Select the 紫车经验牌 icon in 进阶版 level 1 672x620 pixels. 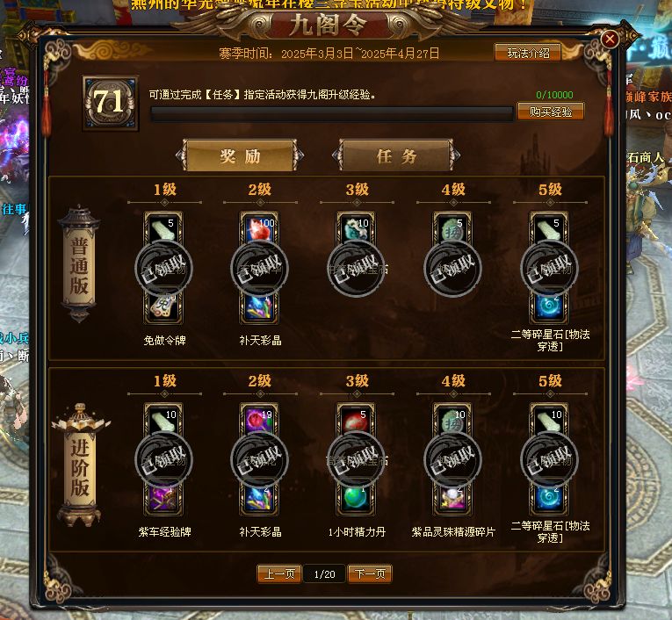point(163,498)
